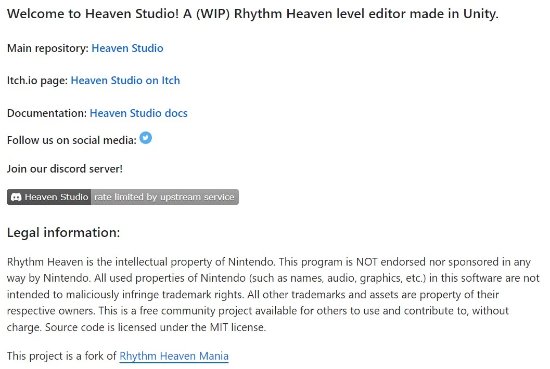The width and height of the screenshot is (550, 369).
Task: Follow the Rhythm Heaven Mania link
Action: tap(174, 356)
